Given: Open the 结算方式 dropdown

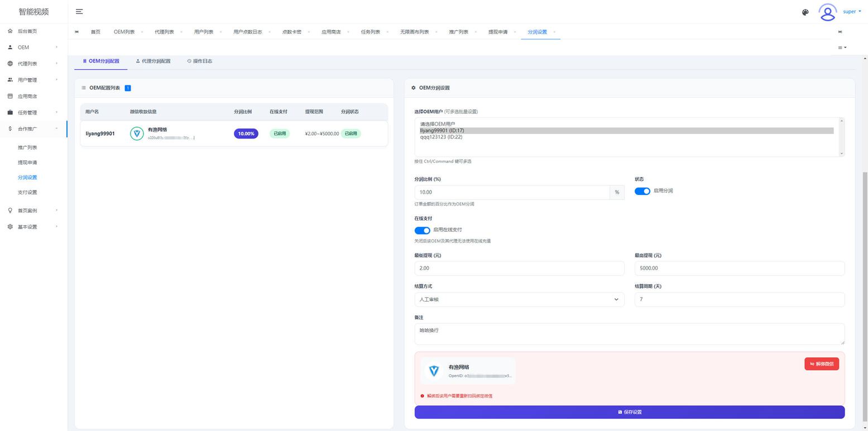Looking at the screenshot, I should (x=519, y=299).
